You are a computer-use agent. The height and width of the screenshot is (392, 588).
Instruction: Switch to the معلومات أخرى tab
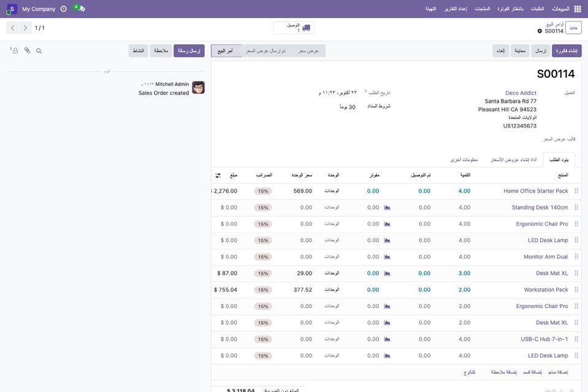tap(464, 159)
